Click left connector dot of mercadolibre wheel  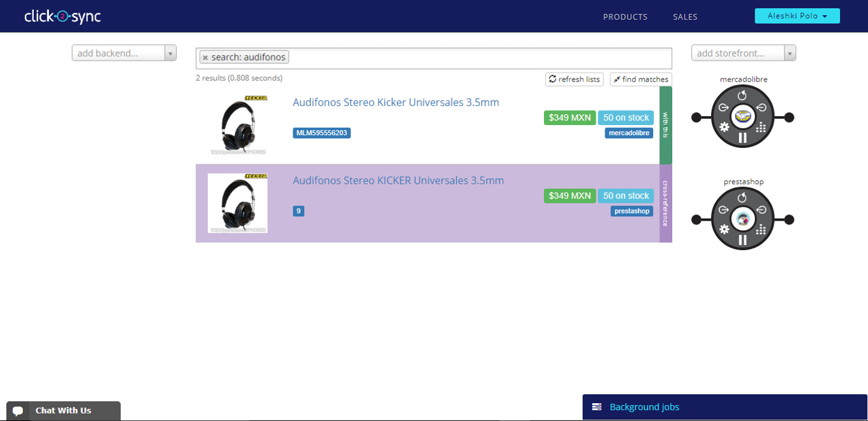tap(696, 117)
